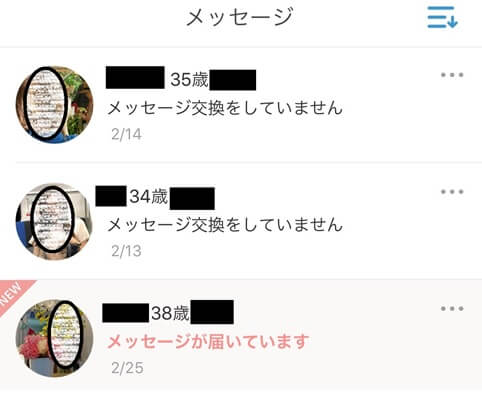482x415 pixels.
Task: Click the 2/25 date stamp
Action: coord(127,368)
